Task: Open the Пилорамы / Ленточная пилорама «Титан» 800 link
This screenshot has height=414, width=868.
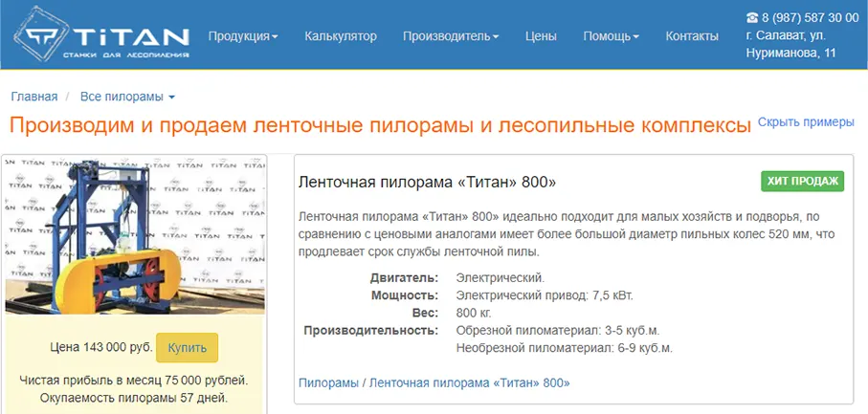Action: point(434,382)
